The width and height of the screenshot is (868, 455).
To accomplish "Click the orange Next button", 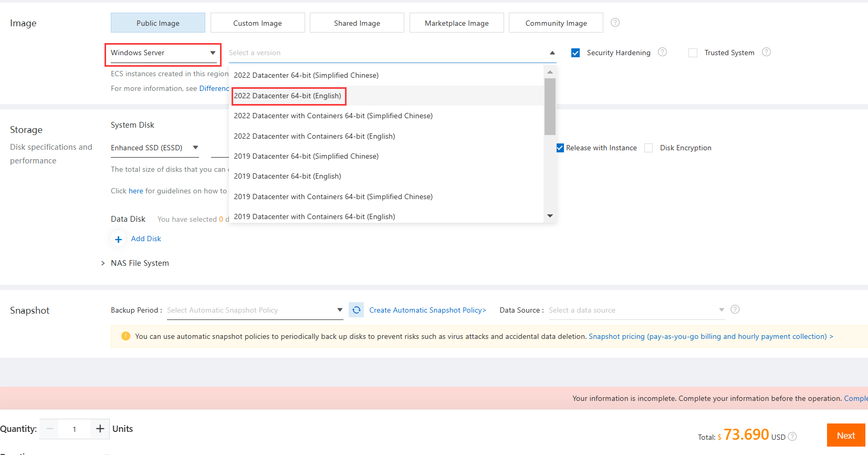I will pos(845,436).
